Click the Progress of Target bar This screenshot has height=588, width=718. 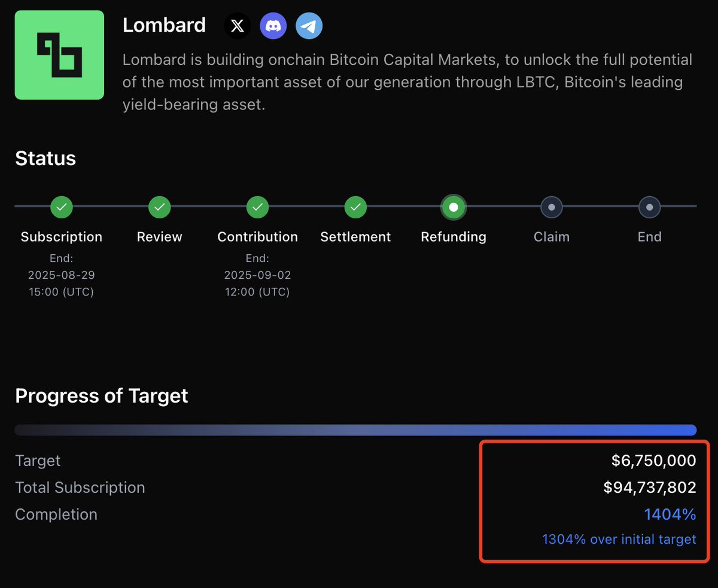click(355, 430)
